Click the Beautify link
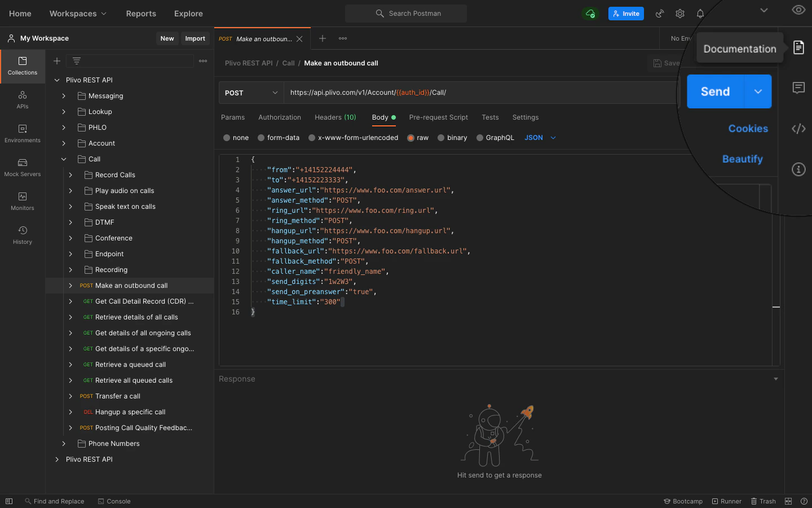The width and height of the screenshot is (812, 508). click(742, 159)
